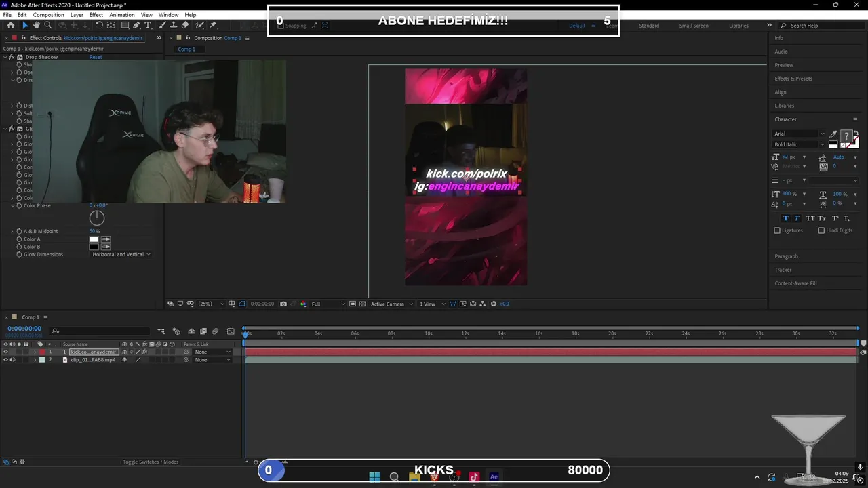Viewport: 868px width, 488px height.
Task: Toggle Faux Italic in Character panel
Action: [x=797, y=218]
